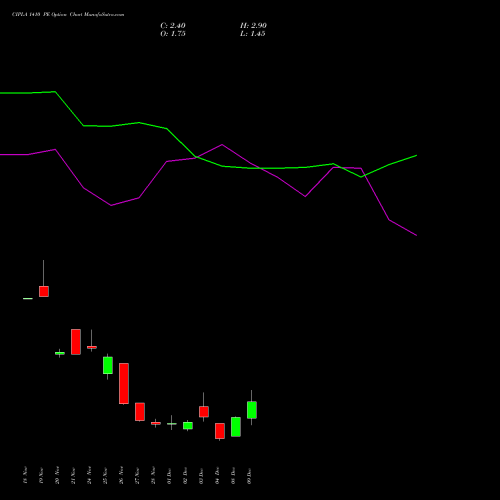Click the 03 Dec date label
The width and height of the screenshot is (500, 500).
point(201,475)
